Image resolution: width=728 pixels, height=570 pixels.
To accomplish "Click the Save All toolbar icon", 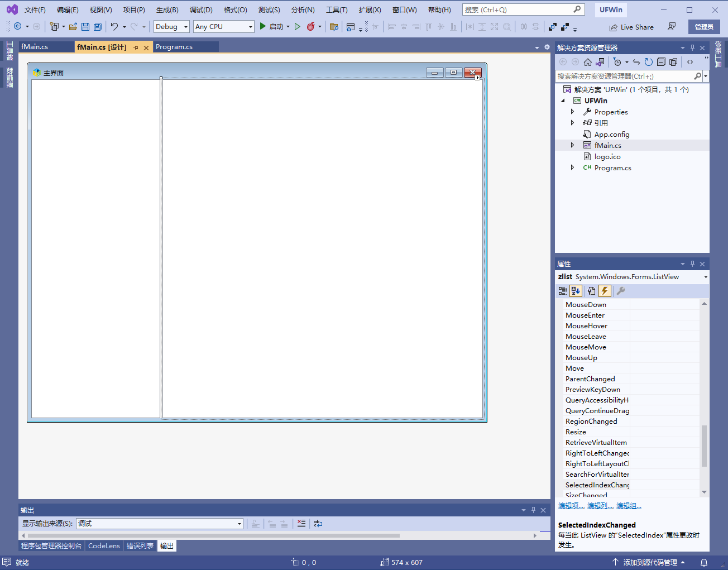I will click(x=98, y=27).
